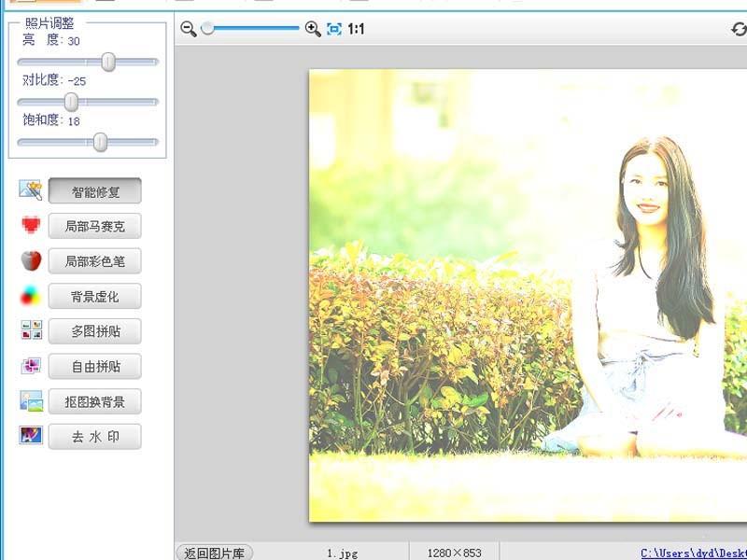Select the 自由拼贴 free collage tool icon
The width and height of the screenshot is (747, 560).
29,366
